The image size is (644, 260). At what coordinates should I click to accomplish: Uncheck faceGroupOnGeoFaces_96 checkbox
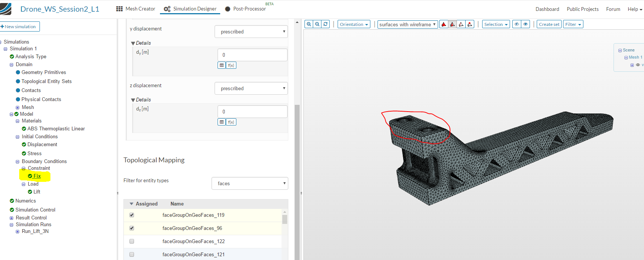tap(132, 228)
